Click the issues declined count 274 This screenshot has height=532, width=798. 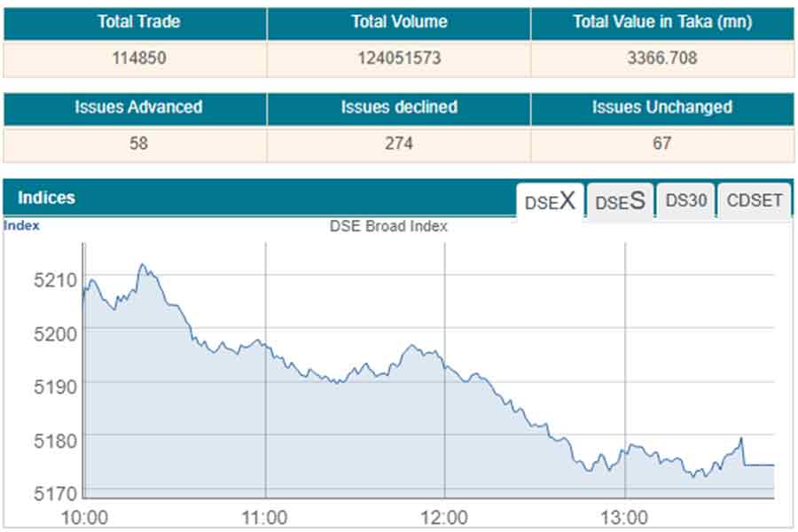point(399,144)
